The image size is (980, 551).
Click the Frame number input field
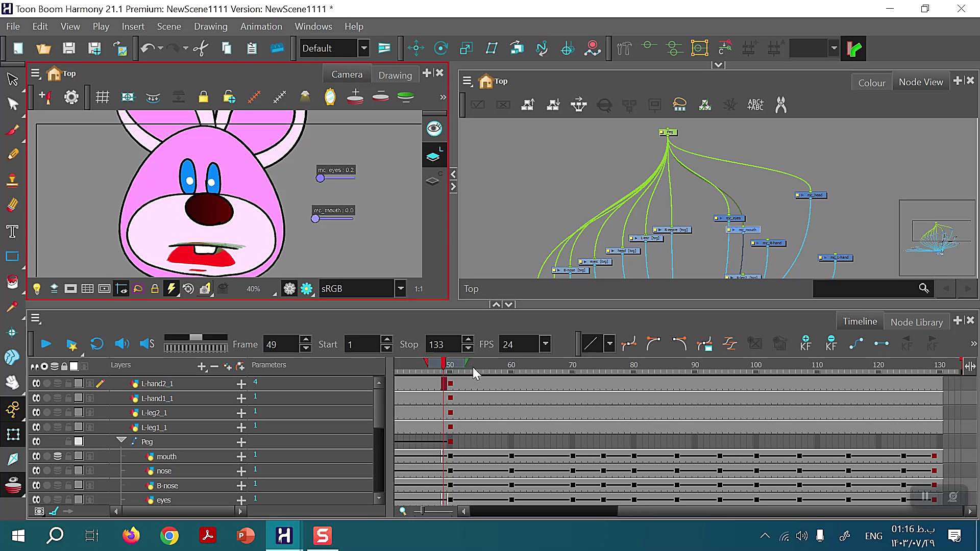(x=280, y=344)
